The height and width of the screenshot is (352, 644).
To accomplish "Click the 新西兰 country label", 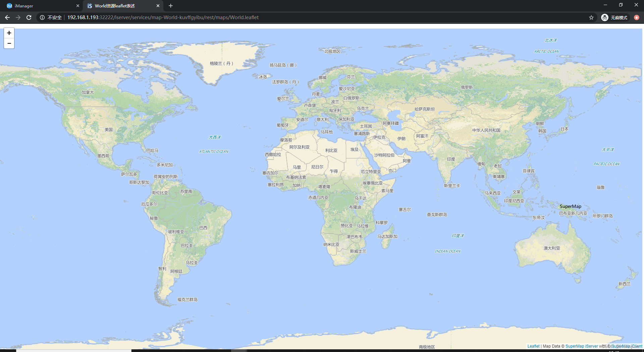I will 625,284.
